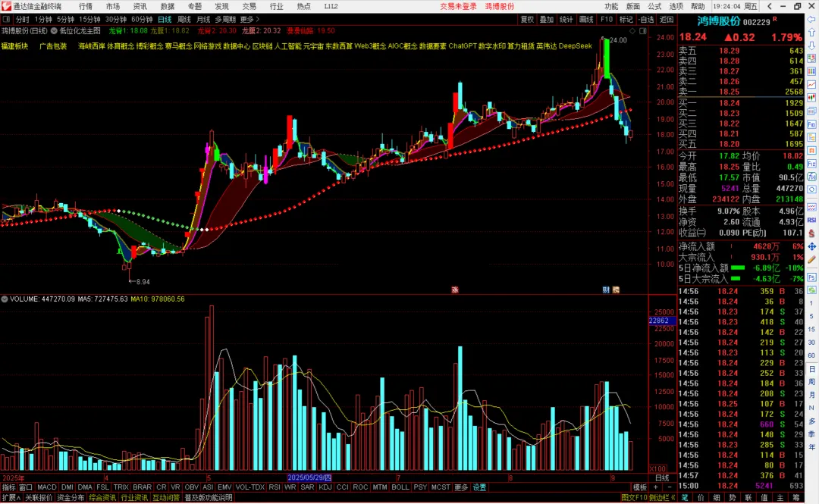The height and width of the screenshot is (504, 819).
Task: Switch chart to 15分钟 period
Action: 89,19
